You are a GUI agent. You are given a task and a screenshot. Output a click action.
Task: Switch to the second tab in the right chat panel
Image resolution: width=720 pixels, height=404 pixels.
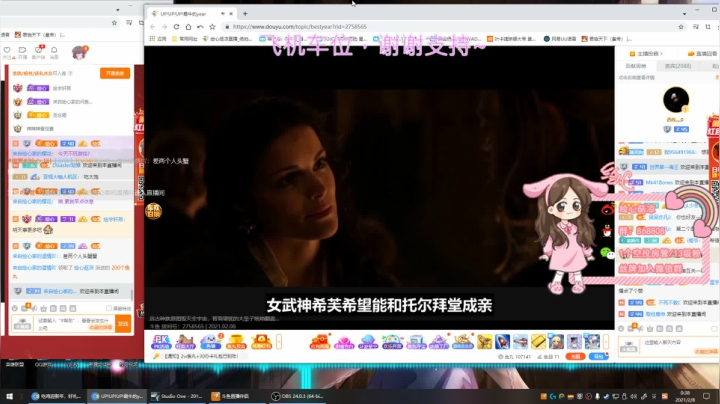pyautogui.click(x=678, y=66)
